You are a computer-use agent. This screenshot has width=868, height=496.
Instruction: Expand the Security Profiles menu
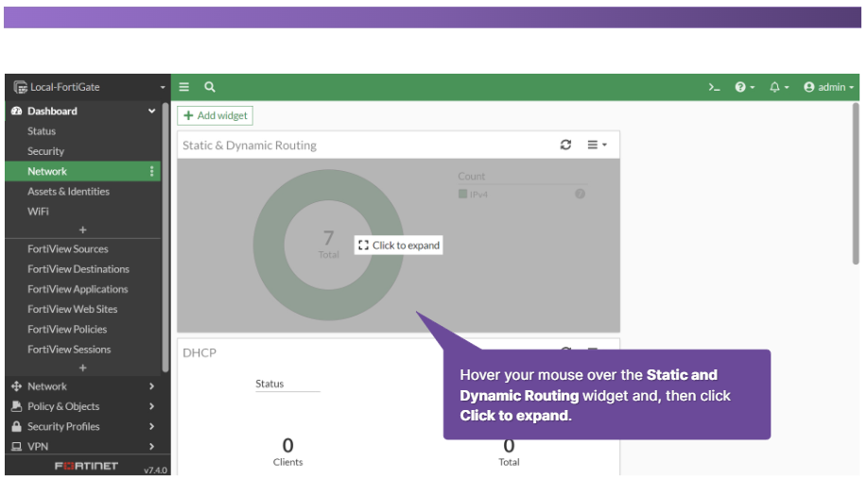pyautogui.click(x=83, y=426)
